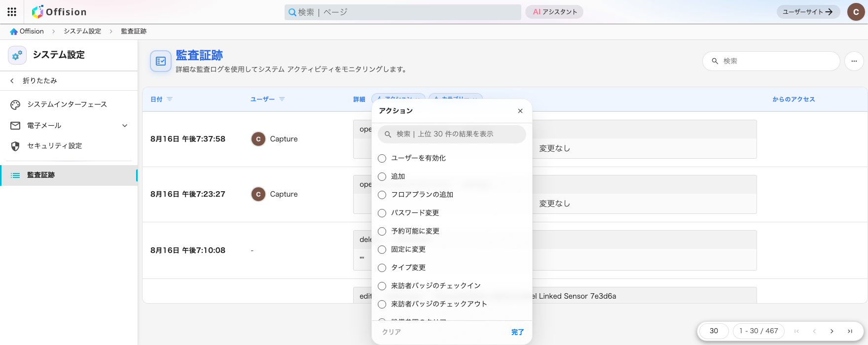Image resolution: width=868 pixels, height=345 pixels.
Task: Click the Offision logo icon
Action: click(x=37, y=12)
